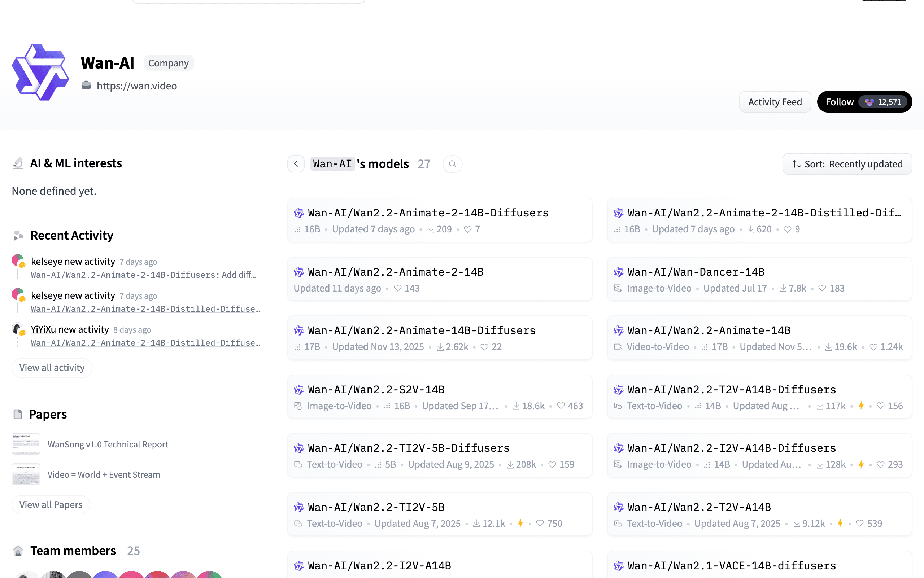Click 'Updated Jul 17' on Wan-Dancer-14B
The width and height of the screenshot is (924, 578).
pos(735,288)
